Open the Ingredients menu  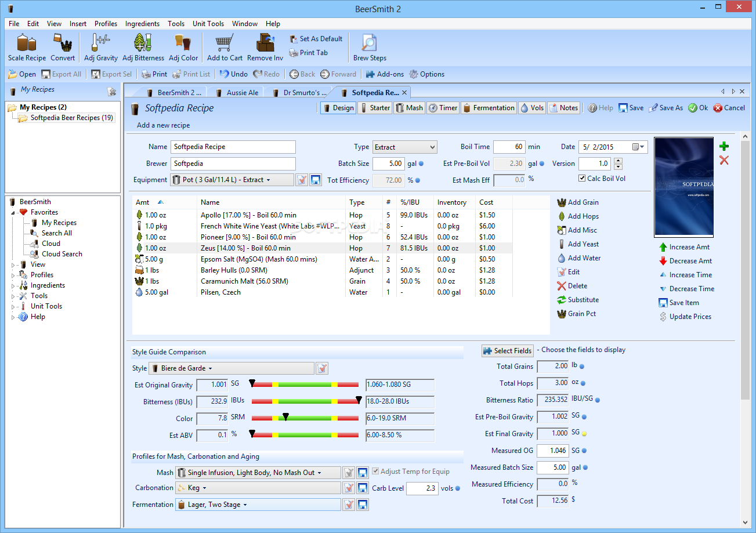point(142,24)
